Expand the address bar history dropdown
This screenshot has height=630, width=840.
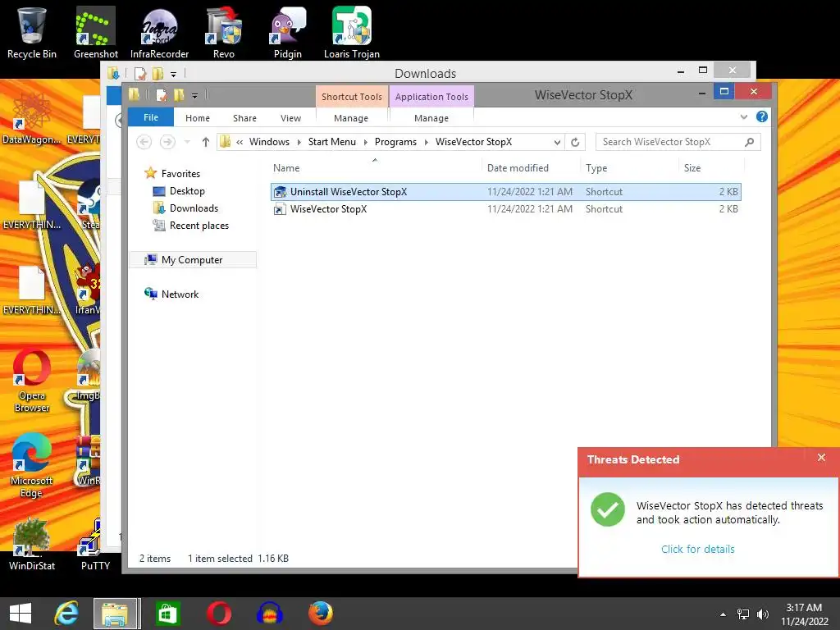pos(557,142)
